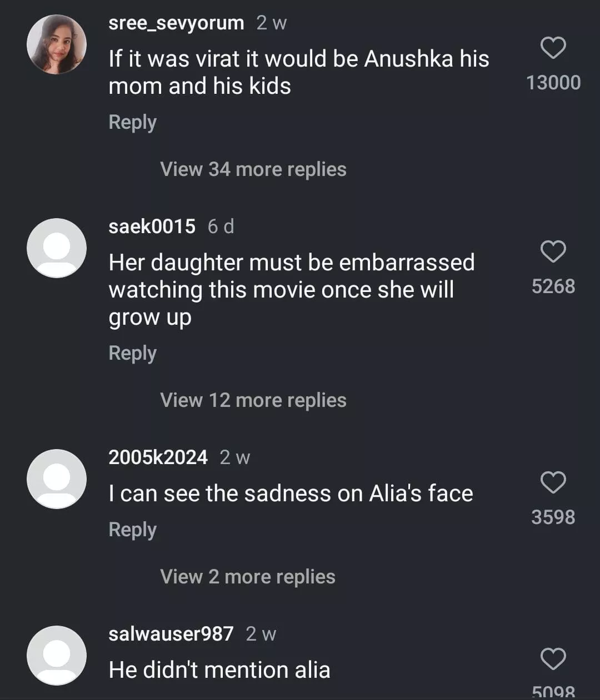The image size is (600, 700).
Task: Open salwauser987's profile avatar
Action: [x=57, y=655]
